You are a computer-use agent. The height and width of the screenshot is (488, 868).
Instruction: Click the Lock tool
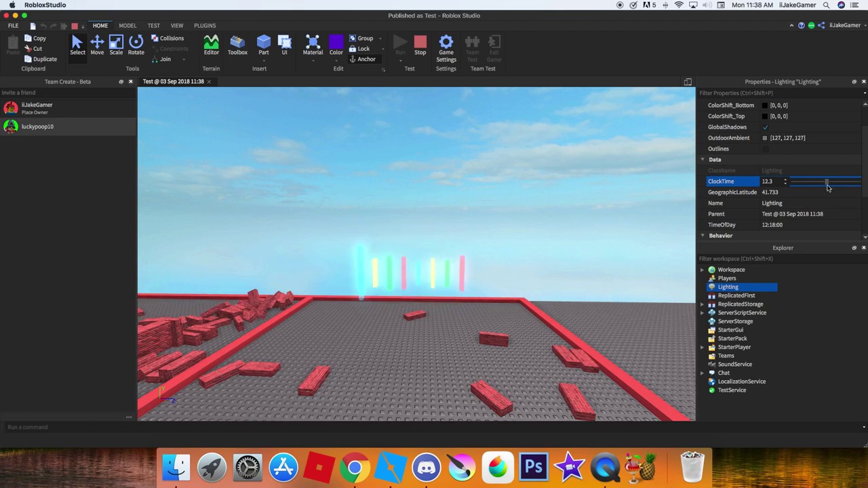click(359, 49)
